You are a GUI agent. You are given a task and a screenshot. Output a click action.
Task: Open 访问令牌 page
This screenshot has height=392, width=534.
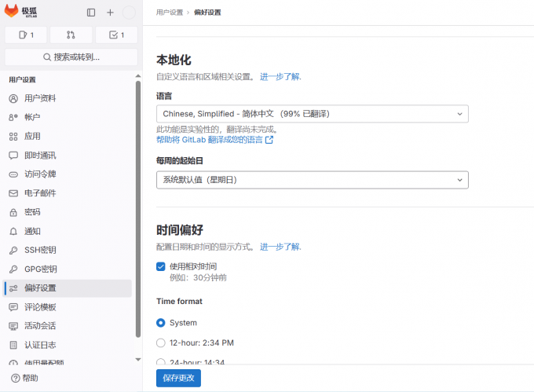67,174
